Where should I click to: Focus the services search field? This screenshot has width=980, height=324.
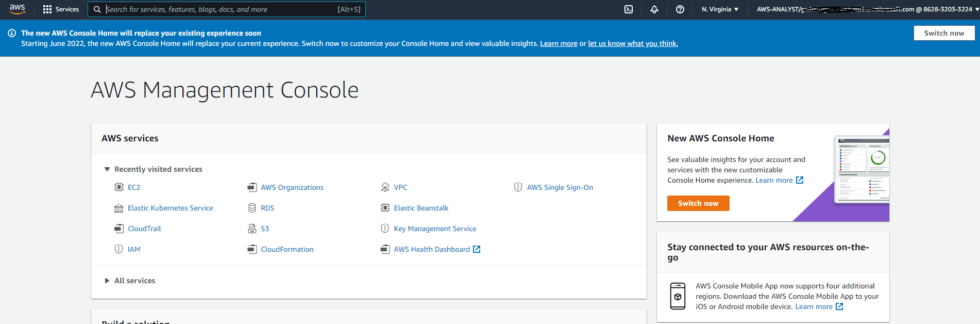click(x=227, y=9)
